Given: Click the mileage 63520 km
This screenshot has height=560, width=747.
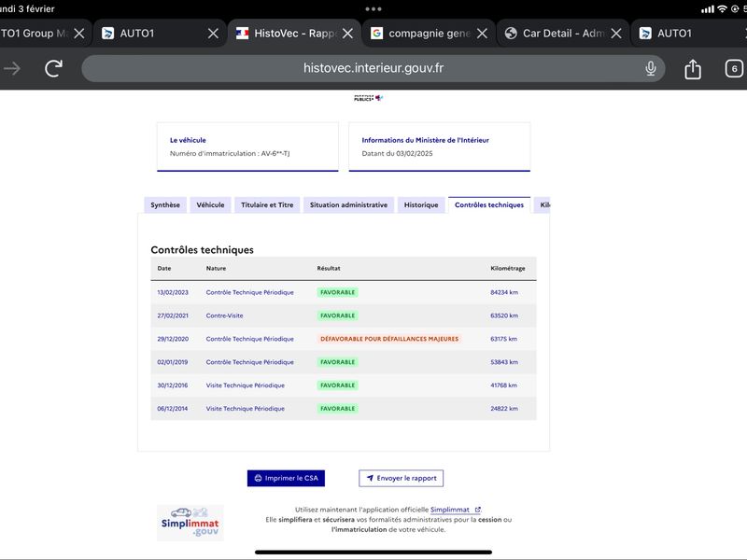Looking at the screenshot, I should pyautogui.click(x=504, y=315).
